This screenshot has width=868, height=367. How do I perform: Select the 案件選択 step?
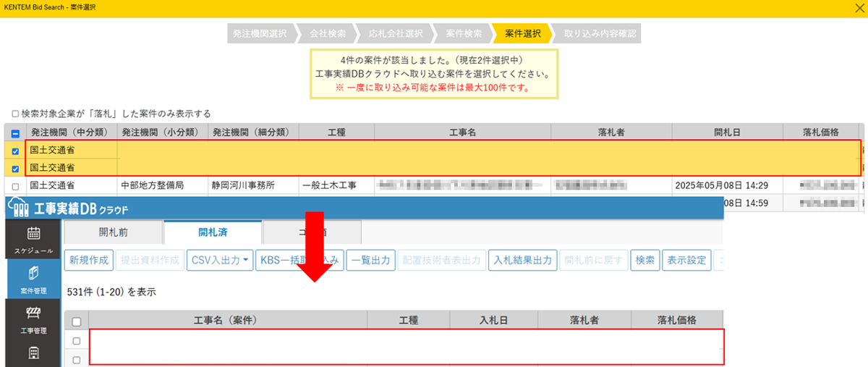pos(522,33)
